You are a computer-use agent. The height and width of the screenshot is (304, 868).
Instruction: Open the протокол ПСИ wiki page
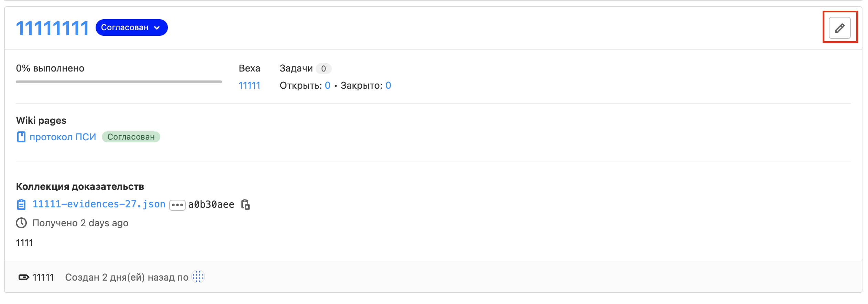click(x=63, y=137)
